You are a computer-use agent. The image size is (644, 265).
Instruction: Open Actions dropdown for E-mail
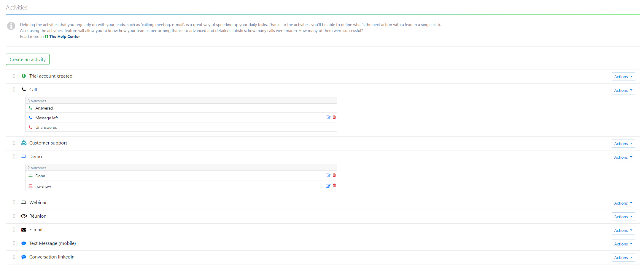click(x=623, y=230)
